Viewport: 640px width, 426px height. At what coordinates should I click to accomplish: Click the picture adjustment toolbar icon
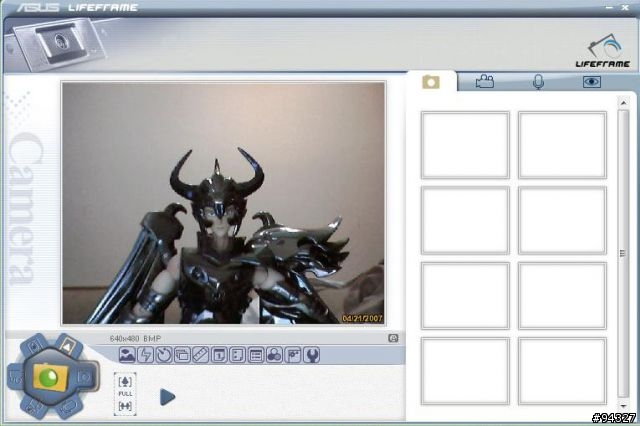(x=293, y=355)
